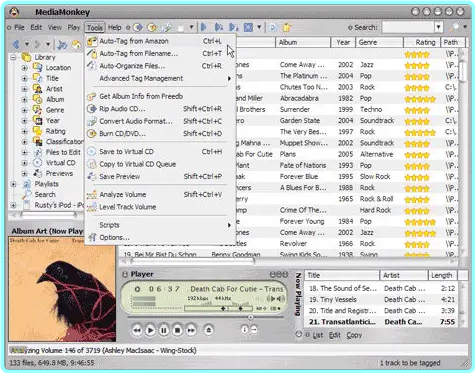The width and height of the screenshot is (475, 373).
Task: Click the Location folder icon in tree
Action: pyautogui.click(x=37, y=68)
